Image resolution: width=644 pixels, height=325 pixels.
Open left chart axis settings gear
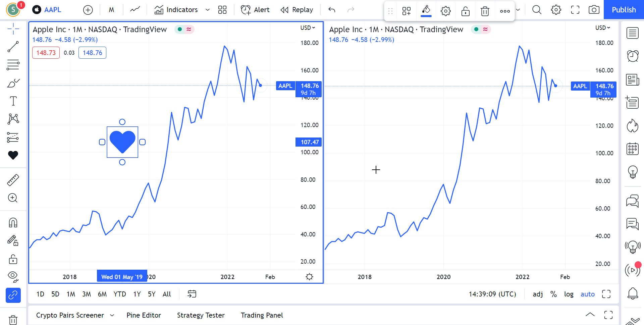pos(309,277)
